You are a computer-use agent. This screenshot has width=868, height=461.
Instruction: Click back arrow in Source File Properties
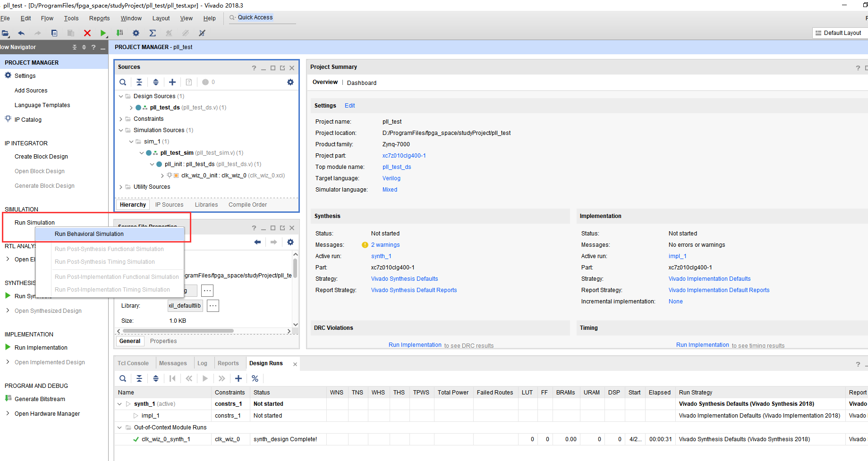pyautogui.click(x=257, y=242)
